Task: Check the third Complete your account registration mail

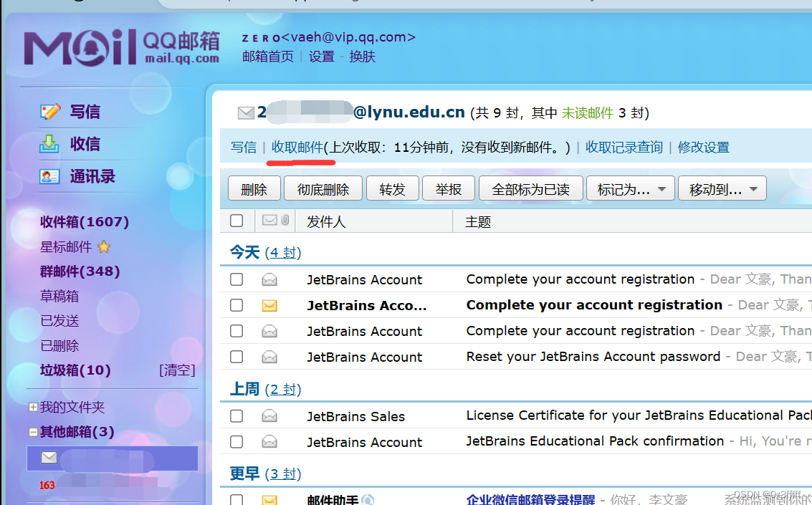Action: tap(237, 331)
